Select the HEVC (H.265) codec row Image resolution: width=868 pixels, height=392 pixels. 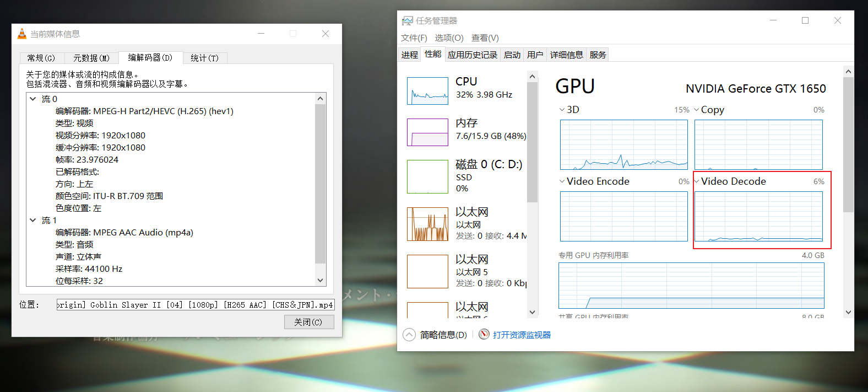tap(144, 111)
